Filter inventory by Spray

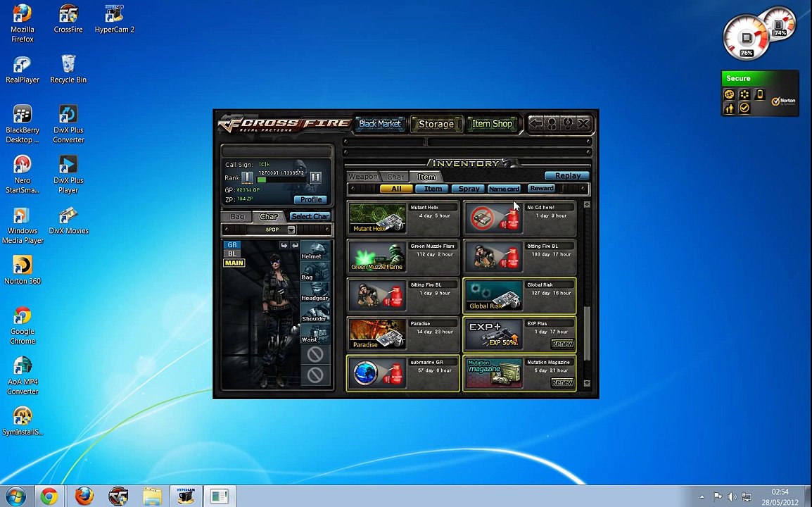469,189
